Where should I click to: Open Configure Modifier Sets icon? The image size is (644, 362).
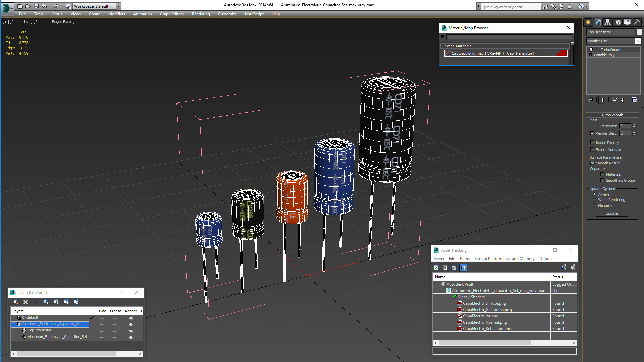[634, 100]
